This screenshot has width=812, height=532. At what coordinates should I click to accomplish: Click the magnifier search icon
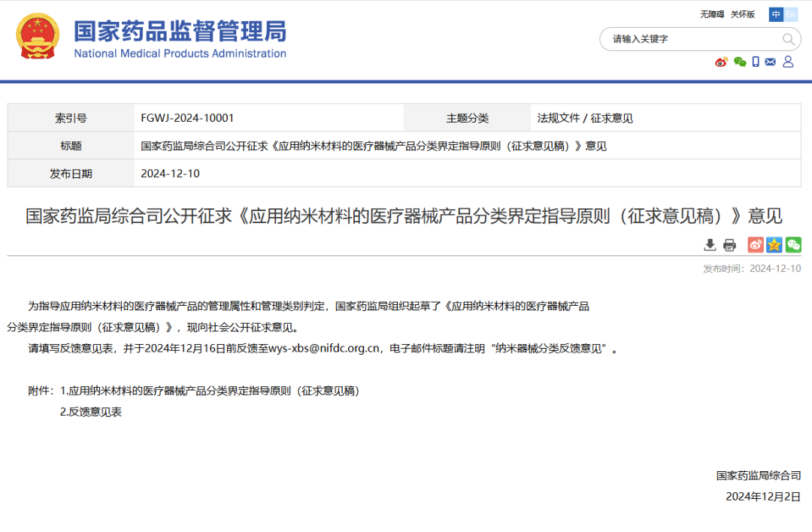(788, 39)
